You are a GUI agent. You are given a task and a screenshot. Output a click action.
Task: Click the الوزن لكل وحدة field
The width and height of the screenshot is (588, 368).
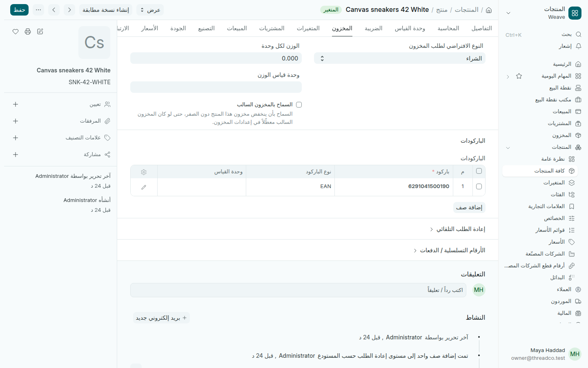tap(216, 58)
